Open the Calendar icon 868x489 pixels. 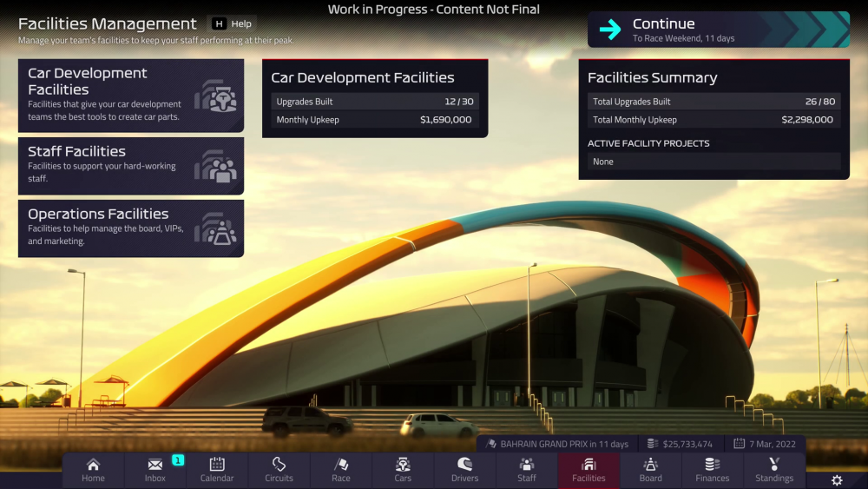point(217,464)
